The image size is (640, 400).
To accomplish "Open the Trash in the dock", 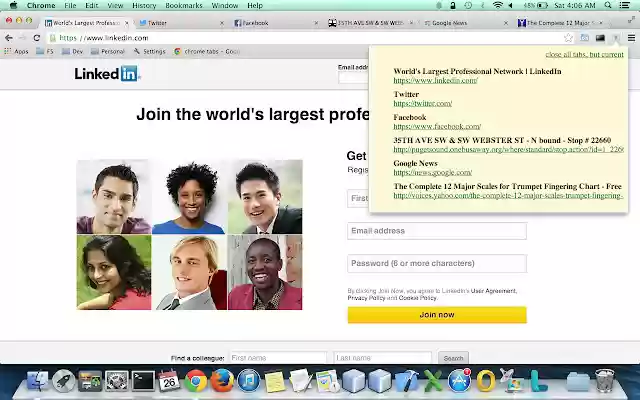I will point(604,380).
